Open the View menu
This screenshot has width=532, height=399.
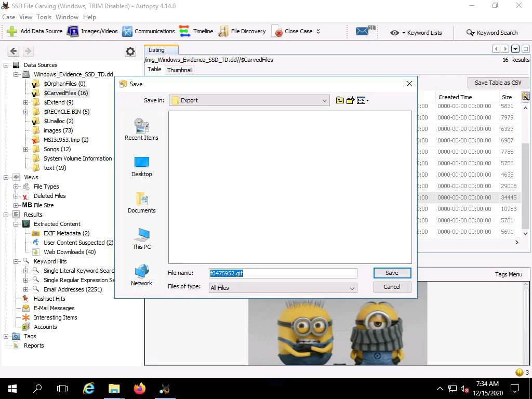tap(25, 17)
